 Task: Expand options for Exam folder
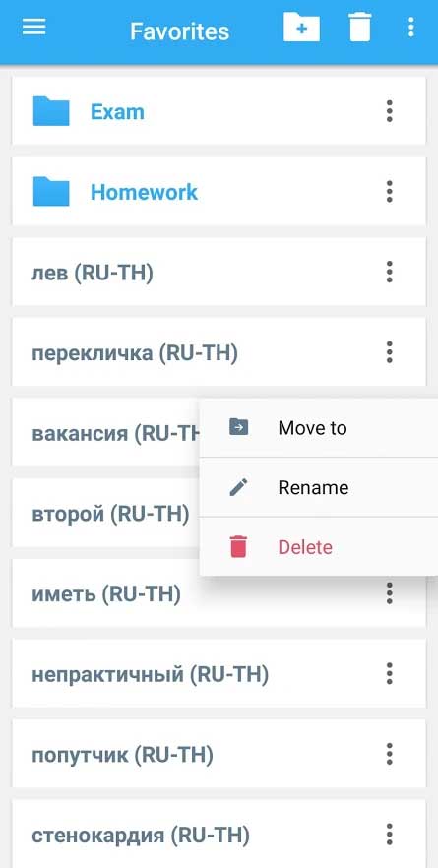pyautogui.click(x=389, y=111)
